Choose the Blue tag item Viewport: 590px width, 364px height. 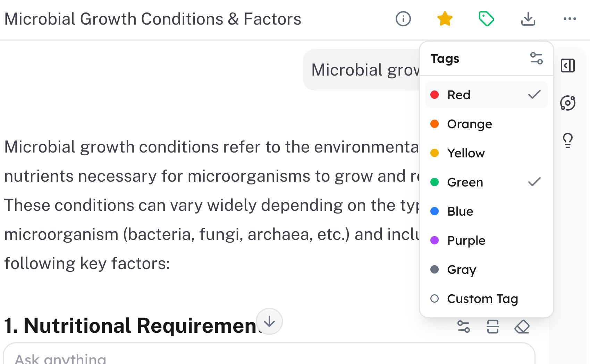(x=460, y=211)
